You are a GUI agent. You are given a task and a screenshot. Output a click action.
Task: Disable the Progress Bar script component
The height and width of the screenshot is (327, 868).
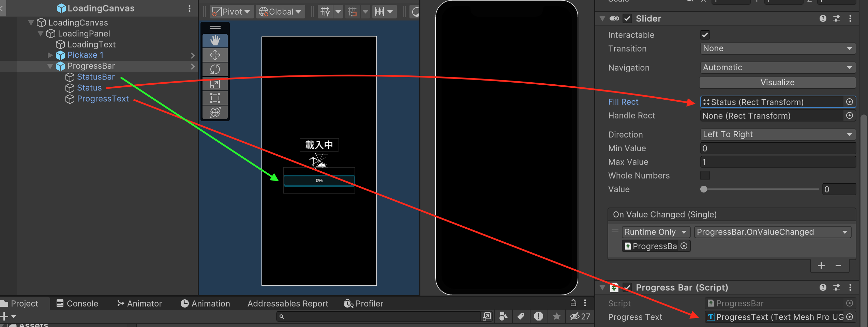click(x=628, y=287)
